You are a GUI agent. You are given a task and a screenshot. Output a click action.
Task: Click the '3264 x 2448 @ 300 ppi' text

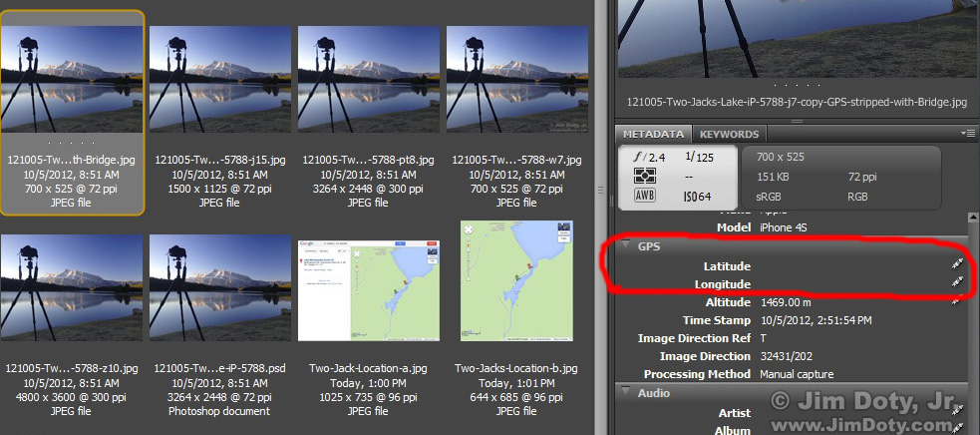pos(368,189)
